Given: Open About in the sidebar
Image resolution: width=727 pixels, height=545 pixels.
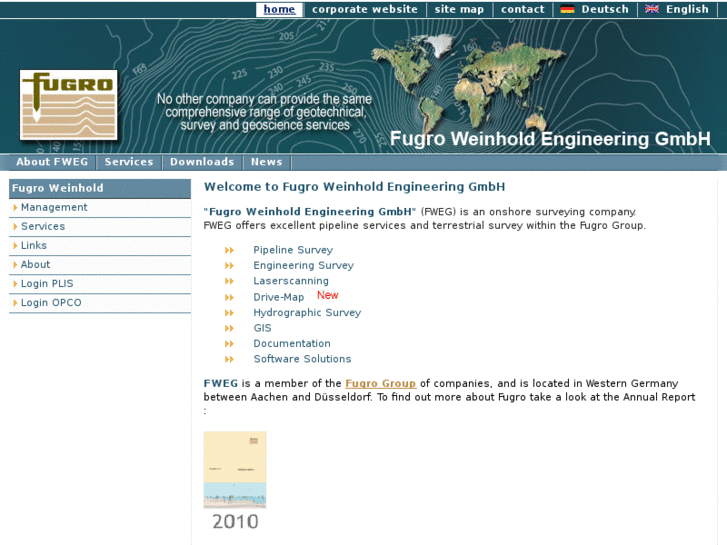Looking at the screenshot, I should tap(35, 264).
